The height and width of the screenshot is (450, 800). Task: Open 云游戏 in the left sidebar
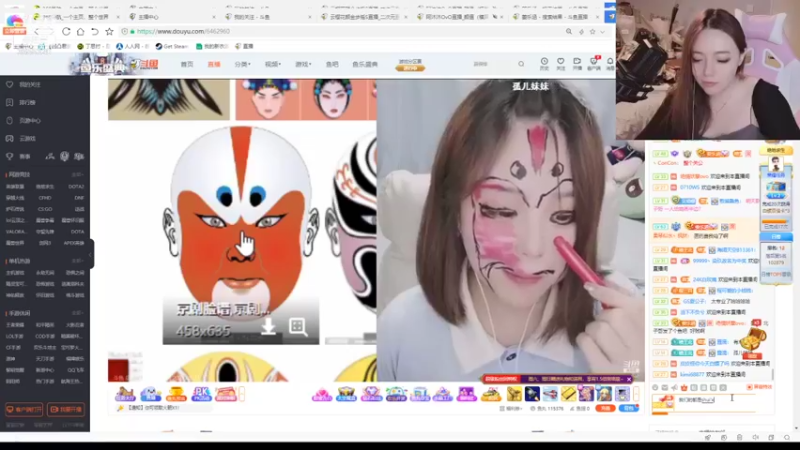[x=28, y=138]
